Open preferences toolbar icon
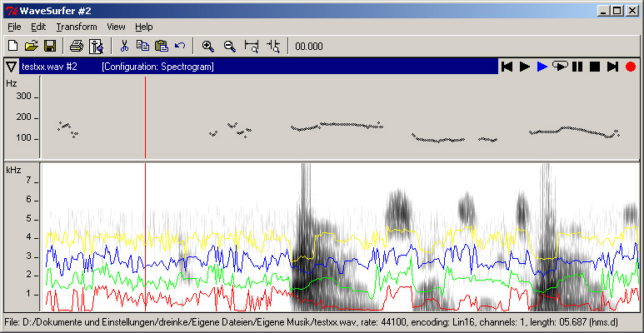Viewport: 644px width, 333px height. 97,46
